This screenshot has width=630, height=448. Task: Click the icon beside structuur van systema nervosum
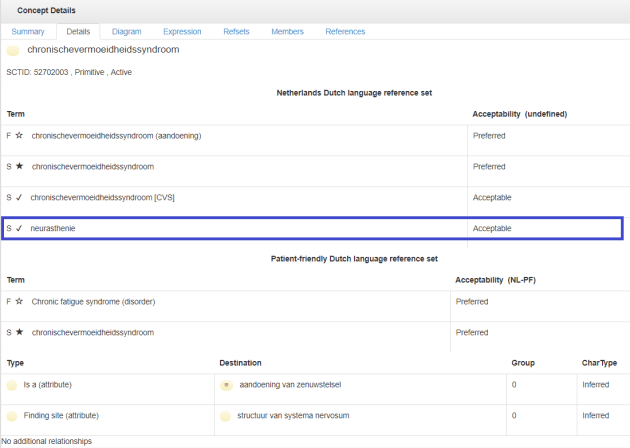point(227,415)
